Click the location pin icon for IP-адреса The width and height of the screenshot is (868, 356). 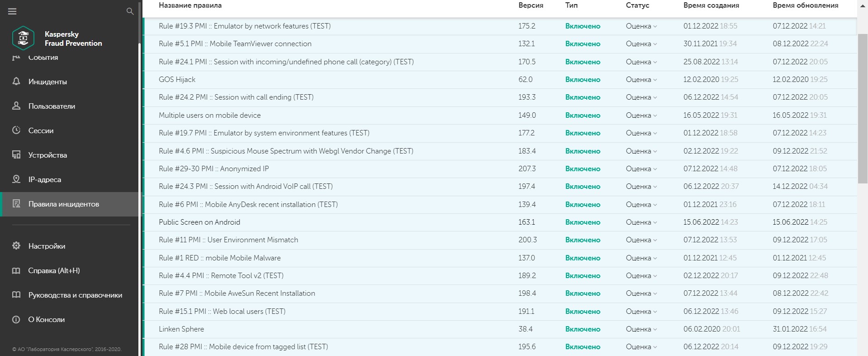[x=16, y=179]
